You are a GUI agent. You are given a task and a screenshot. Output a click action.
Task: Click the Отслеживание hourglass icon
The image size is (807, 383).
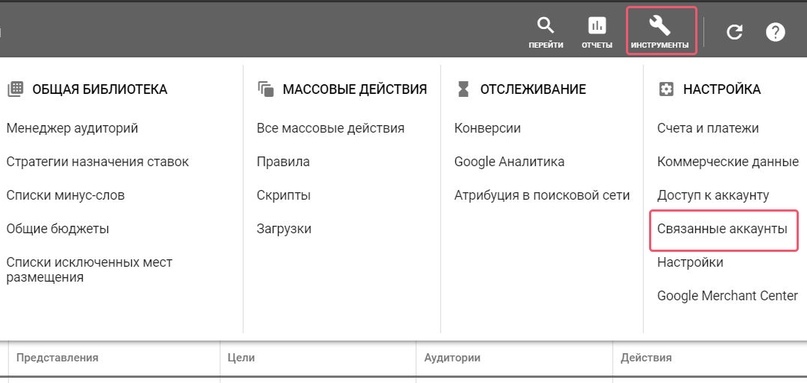tap(464, 89)
